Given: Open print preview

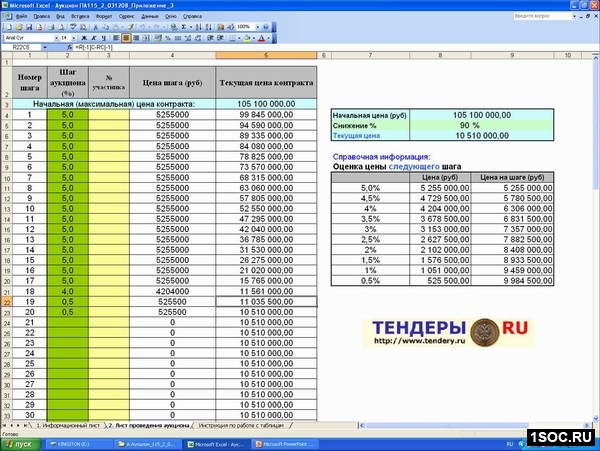Looking at the screenshot, I should pyautogui.click(x=61, y=27).
